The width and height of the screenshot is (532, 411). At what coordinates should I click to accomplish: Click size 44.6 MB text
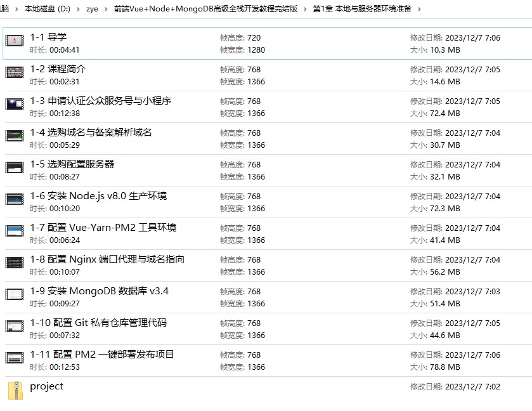445,336
